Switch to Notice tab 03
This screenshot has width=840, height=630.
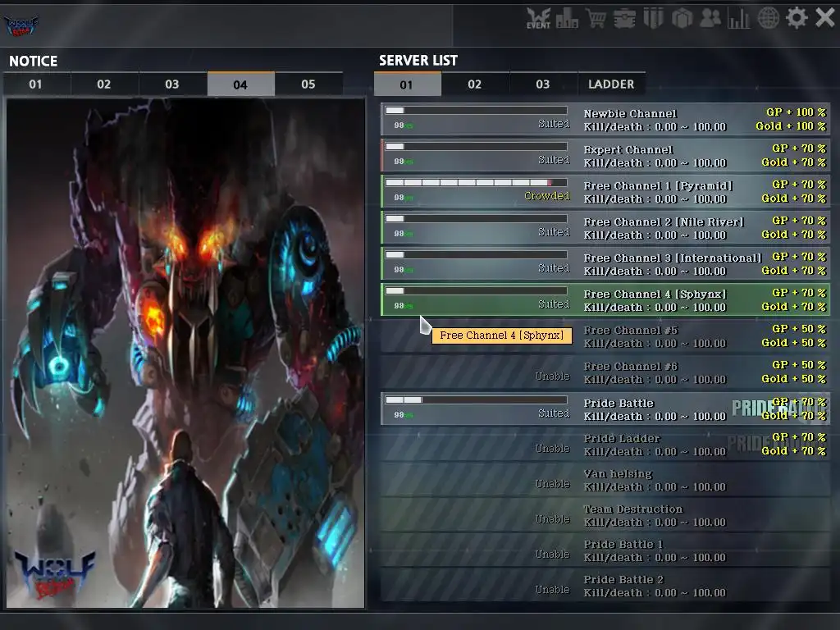click(x=172, y=84)
